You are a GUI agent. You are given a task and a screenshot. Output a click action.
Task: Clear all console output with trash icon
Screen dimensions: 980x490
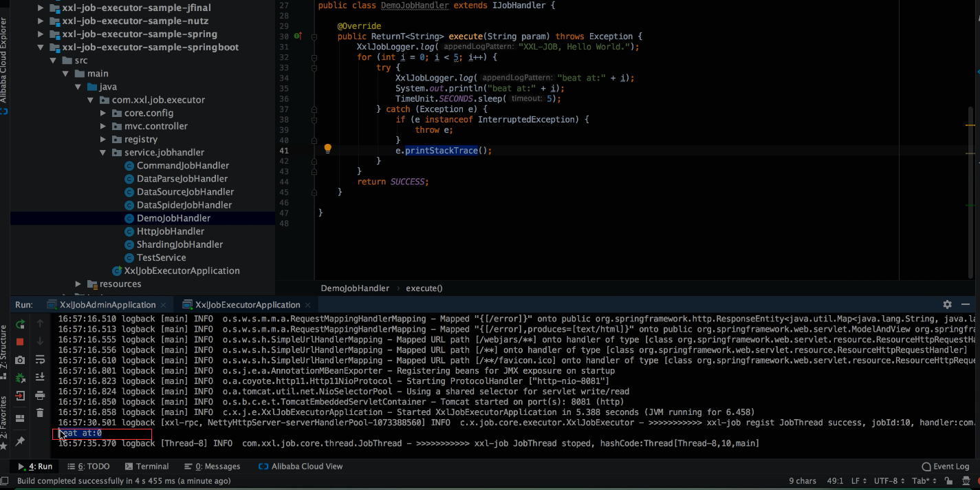click(x=40, y=413)
